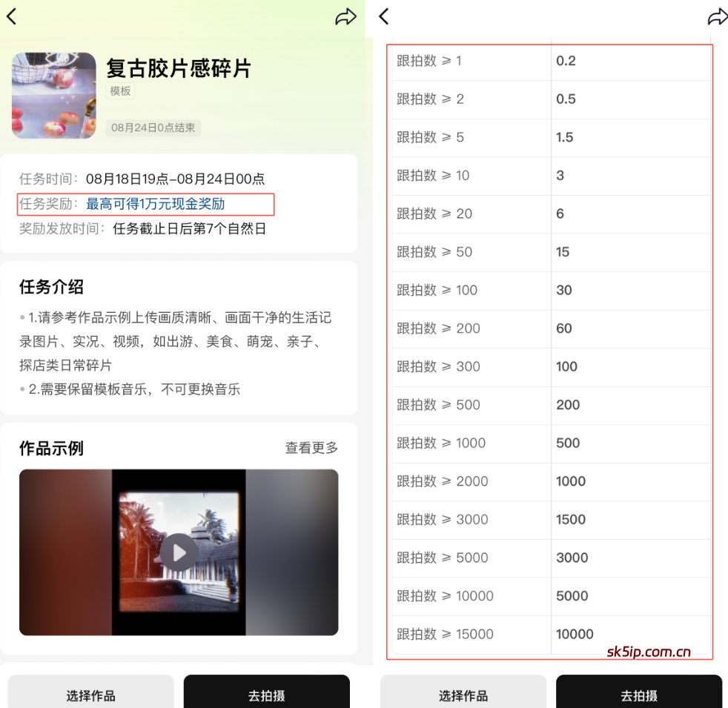The height and width of the screenshot is (708, 728).
Task: Tap the 选择作品 button on the reward screen
Action: point(463,695)
